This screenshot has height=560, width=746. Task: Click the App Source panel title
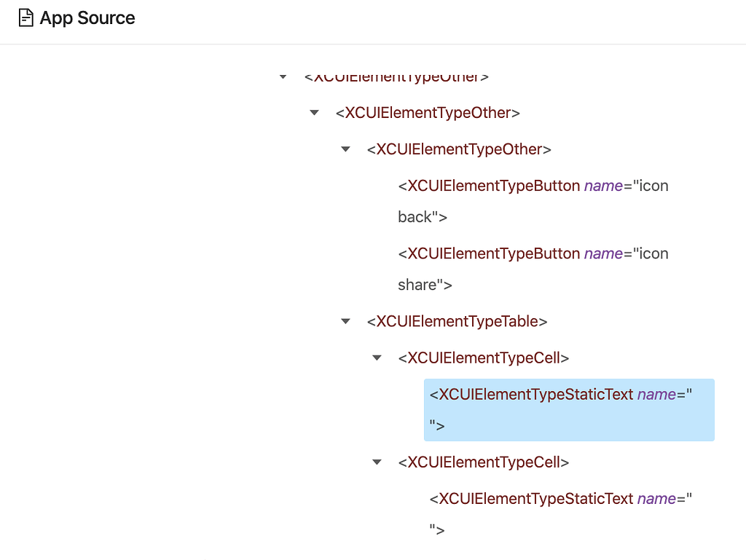pos(86,17)
